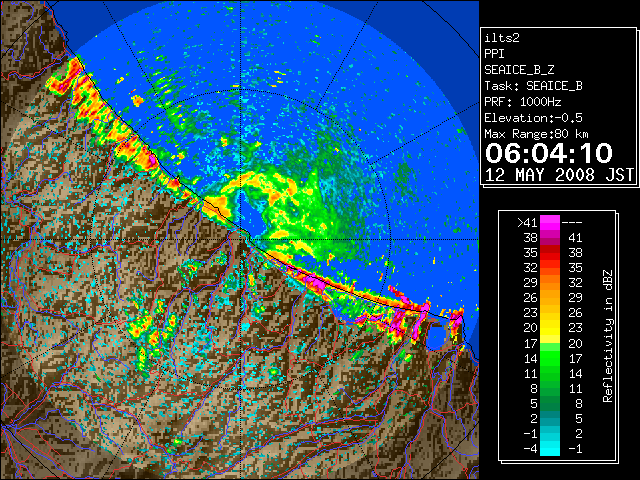640x480 pixels.
Task: Pick the cyan -4 dBZ legend color
Action: [x=550, y=448]
